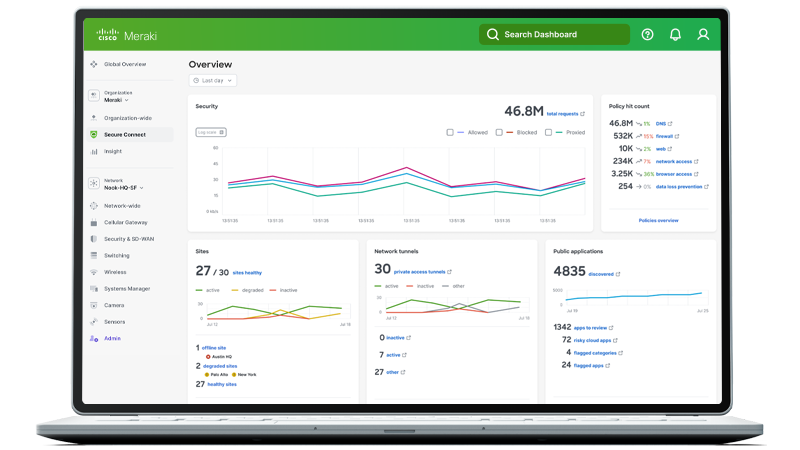The height and width of the screenshot is (450, 800).
Task: Click external link icon next to total requests
Action: pos(583,114)
